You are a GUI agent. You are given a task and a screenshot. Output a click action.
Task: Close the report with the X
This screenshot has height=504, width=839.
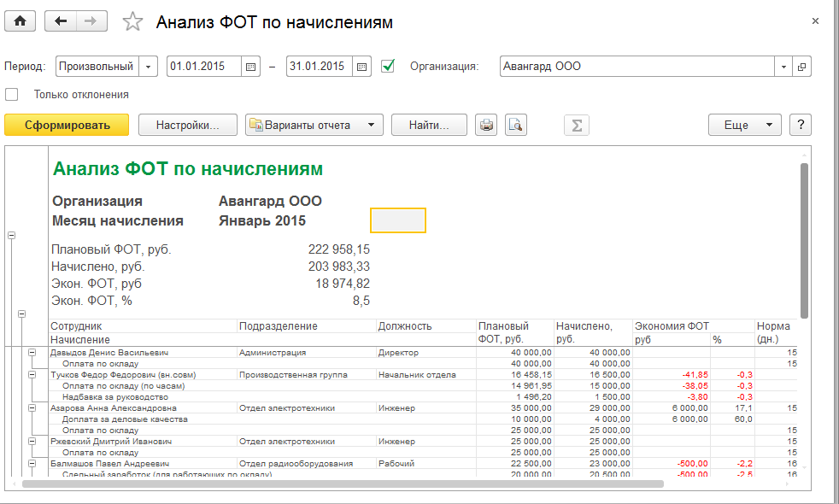pos(815,21)
